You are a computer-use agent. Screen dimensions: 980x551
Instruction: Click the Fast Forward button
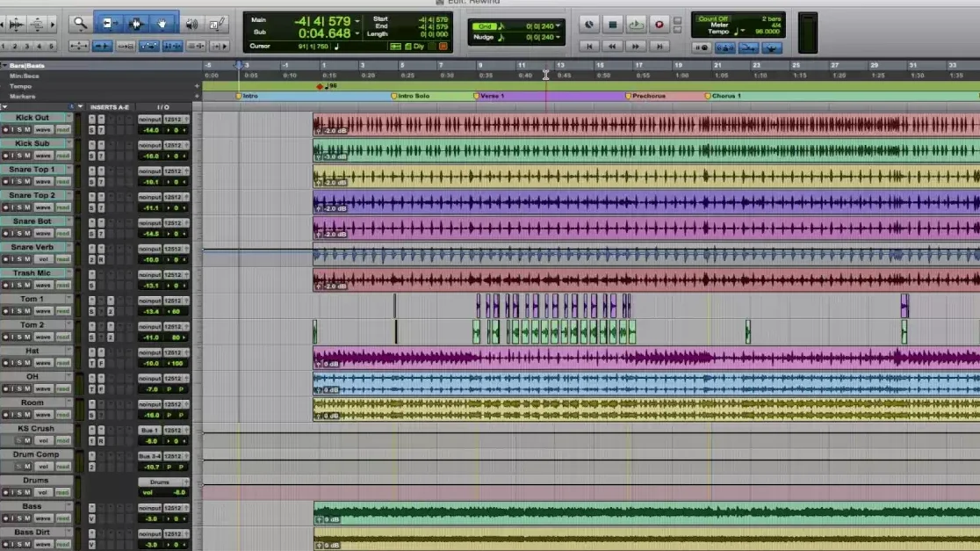tap(636, 46)
